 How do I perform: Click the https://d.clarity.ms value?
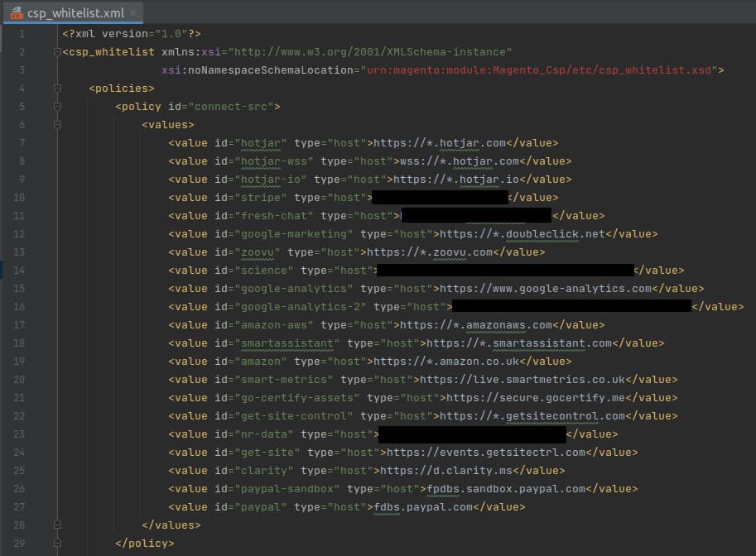446,471
